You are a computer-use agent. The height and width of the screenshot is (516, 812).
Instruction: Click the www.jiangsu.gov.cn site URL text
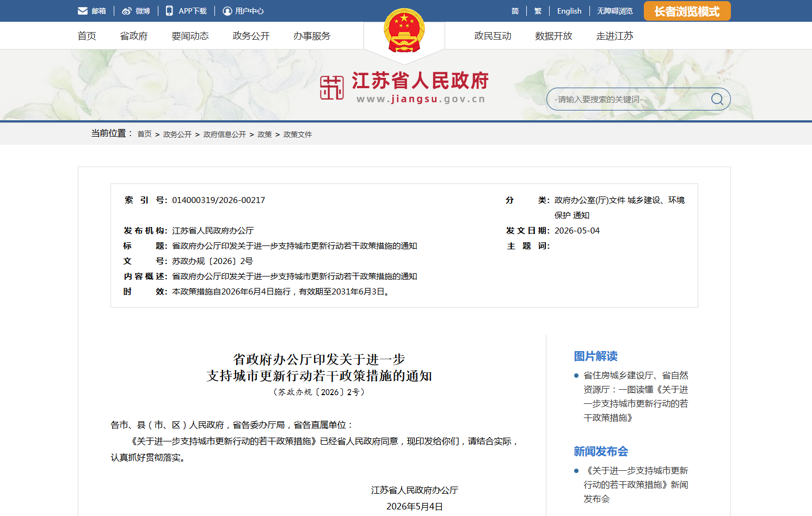coord(421,99)
